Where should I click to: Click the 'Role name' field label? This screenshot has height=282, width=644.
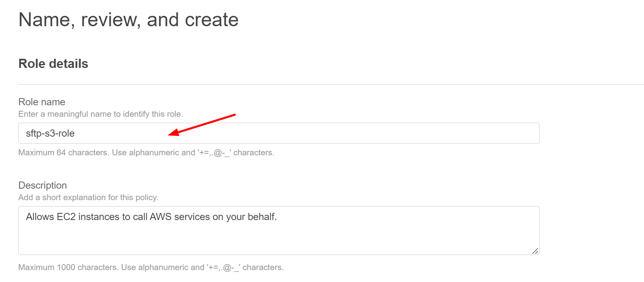click(x=42, y=102)
